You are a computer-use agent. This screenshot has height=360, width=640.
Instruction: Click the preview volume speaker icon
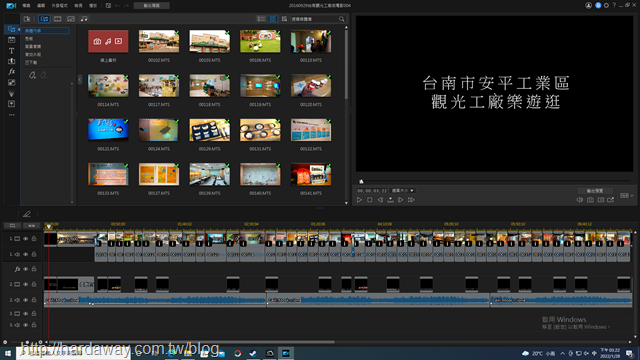click(580, 200)
